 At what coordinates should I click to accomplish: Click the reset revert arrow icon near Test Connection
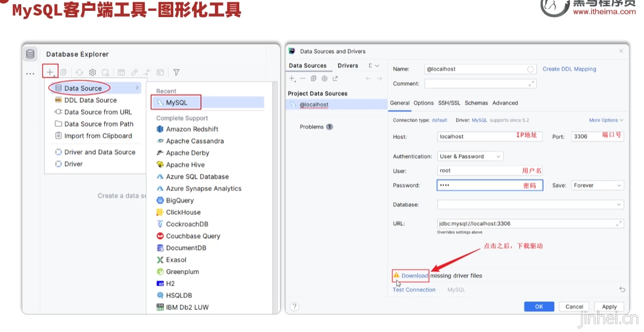click(x=622, y=289)
